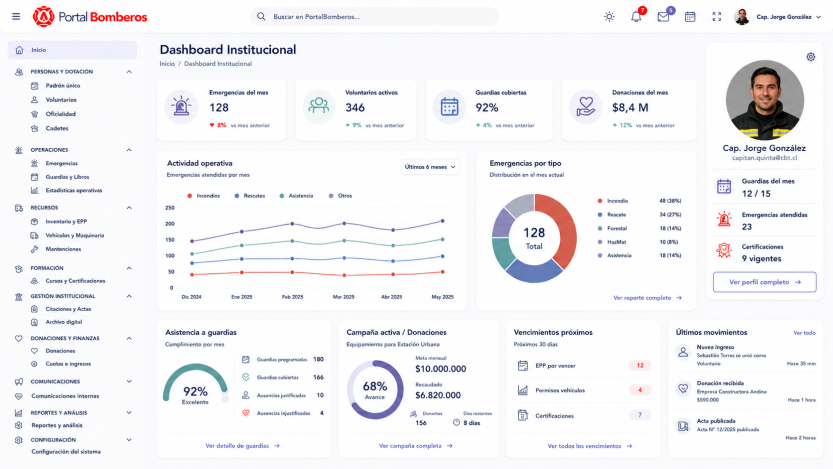Viewport: 833px width, 469px height.
Task: Open the hamburger menu icon
Action: (16, 16)
